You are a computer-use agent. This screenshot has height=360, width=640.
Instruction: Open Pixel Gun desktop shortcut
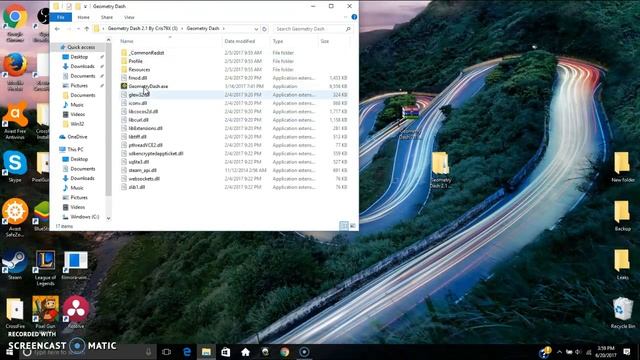tap(45, 313)
